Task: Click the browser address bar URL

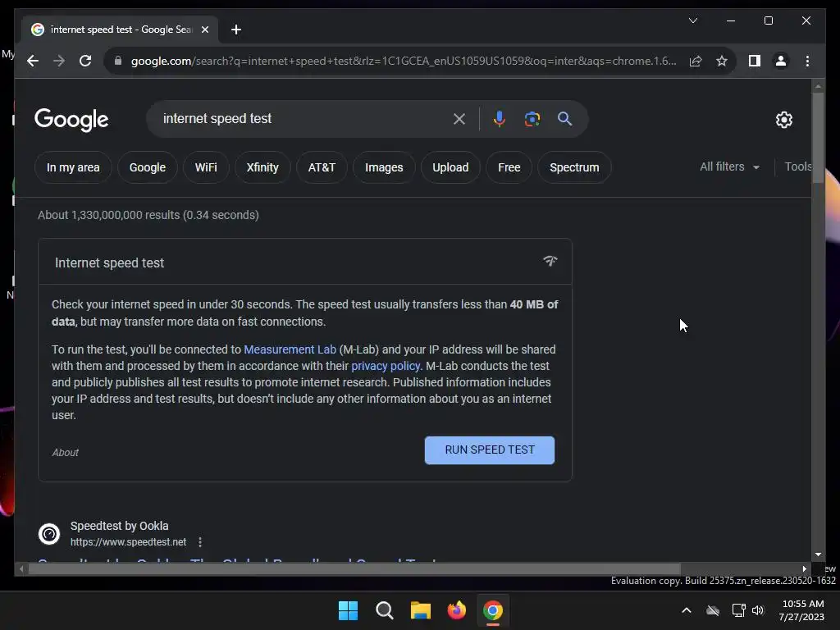Action: click(403, 61)
